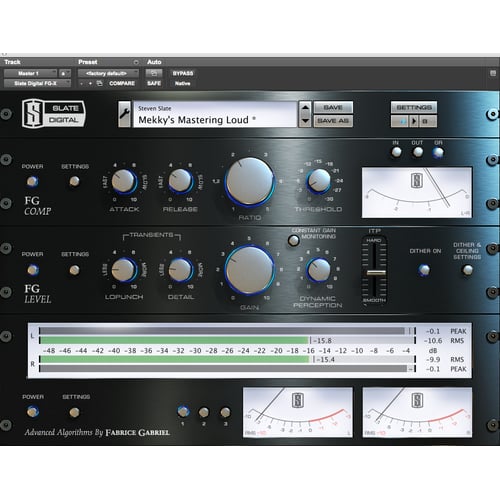Screen dimensions: 500x500
Task: Click the left RMS value '-10.6'
Action: tap(433, 341)
